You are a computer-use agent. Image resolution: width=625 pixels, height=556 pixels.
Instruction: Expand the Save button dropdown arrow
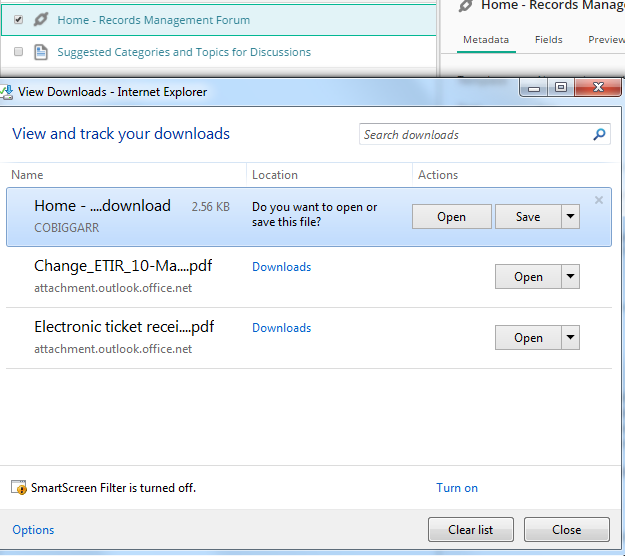point(570,216)
